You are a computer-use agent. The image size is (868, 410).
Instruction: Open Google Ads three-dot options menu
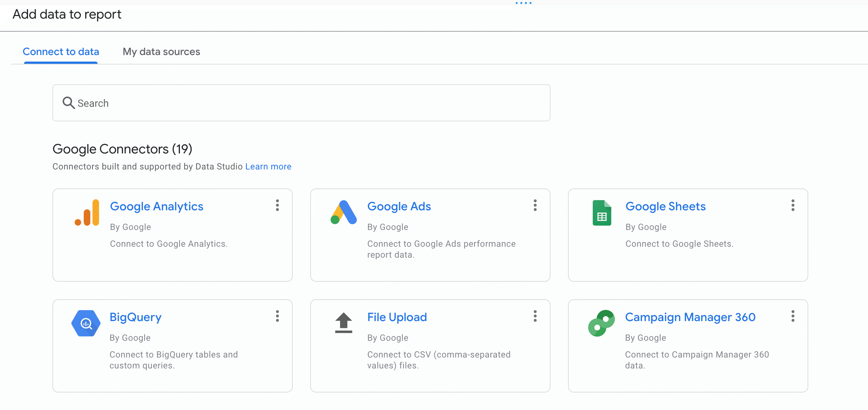pyautogui.click(x=535, y=205)
